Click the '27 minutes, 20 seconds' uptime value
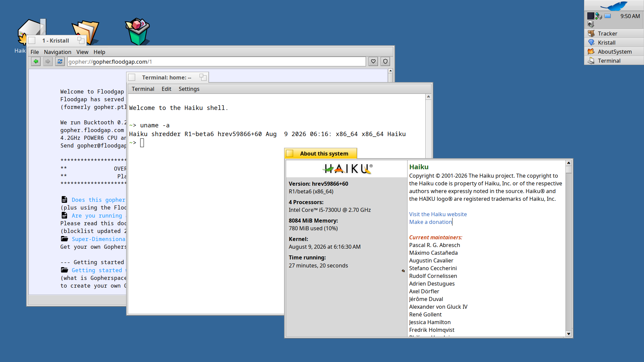 (318, 265)
